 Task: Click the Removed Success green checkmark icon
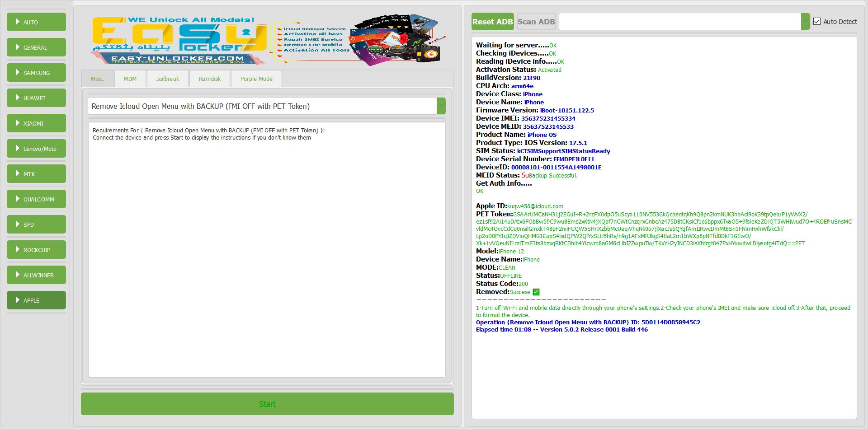(x=536, y=292)
